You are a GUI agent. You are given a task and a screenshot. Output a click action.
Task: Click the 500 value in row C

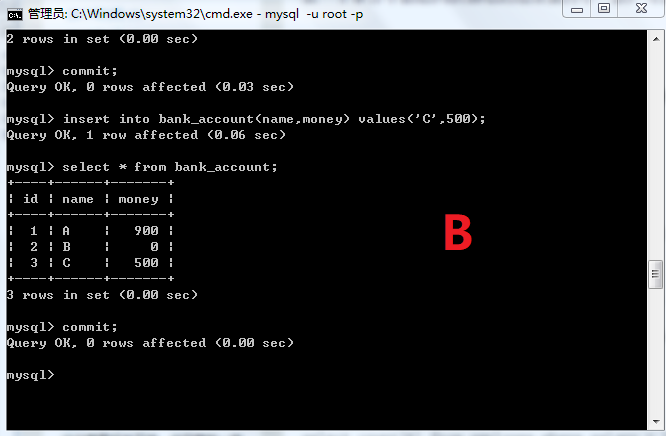tap(147, 263)
